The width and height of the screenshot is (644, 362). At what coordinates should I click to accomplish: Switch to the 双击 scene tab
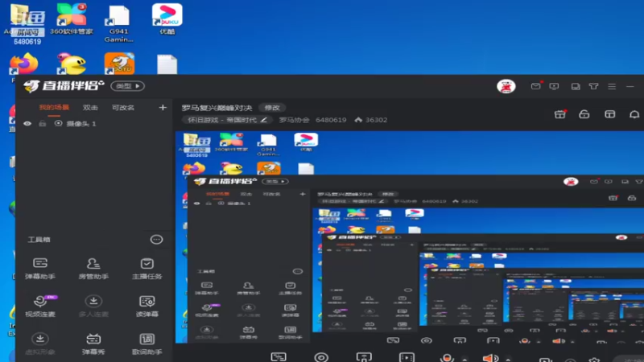90,108
